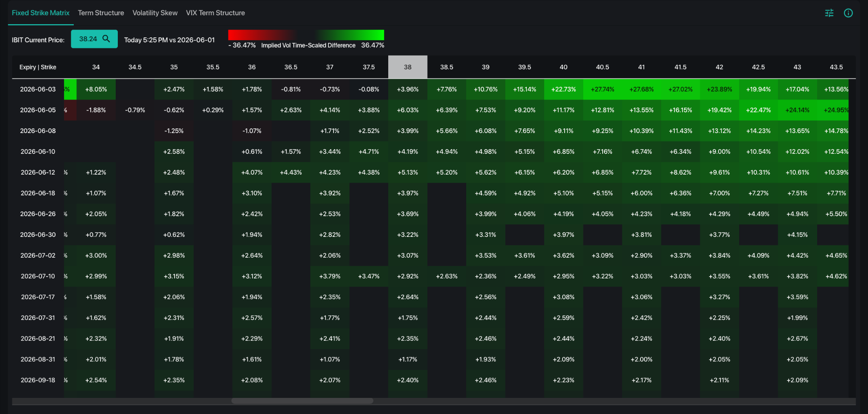Select the Fixed Strike Matrix tab
Screen dimensions: 868x414
41,13
